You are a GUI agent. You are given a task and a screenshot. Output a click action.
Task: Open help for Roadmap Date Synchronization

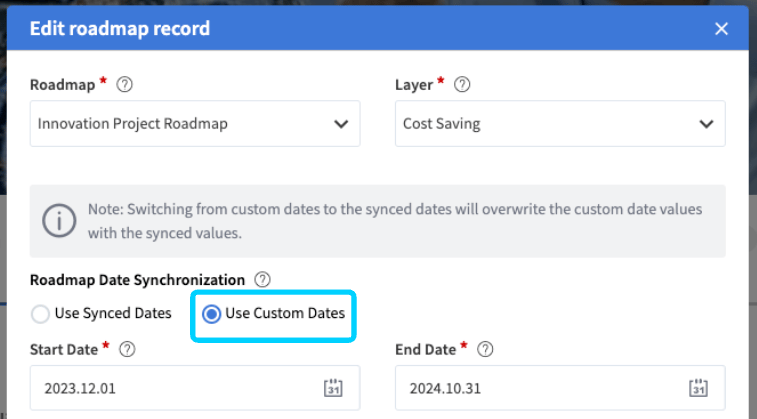click(263, 280)
